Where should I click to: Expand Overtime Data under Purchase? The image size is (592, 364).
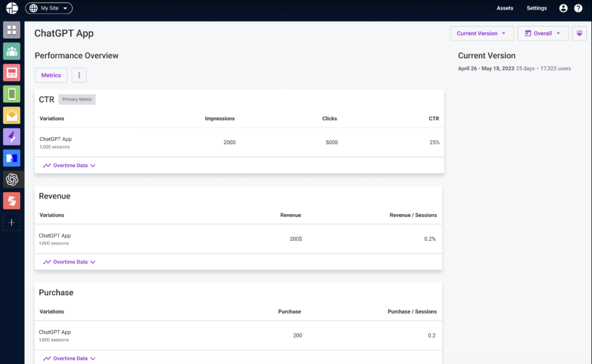pyautogui.click(x=70, y=359)
